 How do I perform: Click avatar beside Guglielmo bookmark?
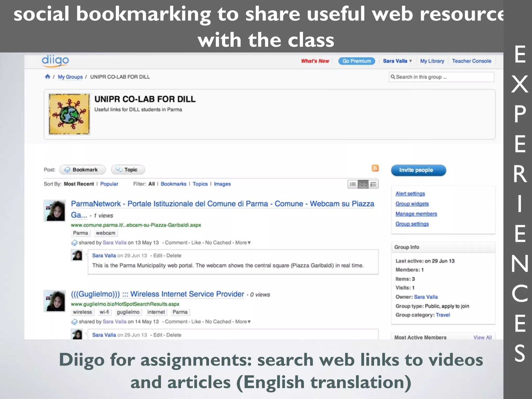click(55, 301)
